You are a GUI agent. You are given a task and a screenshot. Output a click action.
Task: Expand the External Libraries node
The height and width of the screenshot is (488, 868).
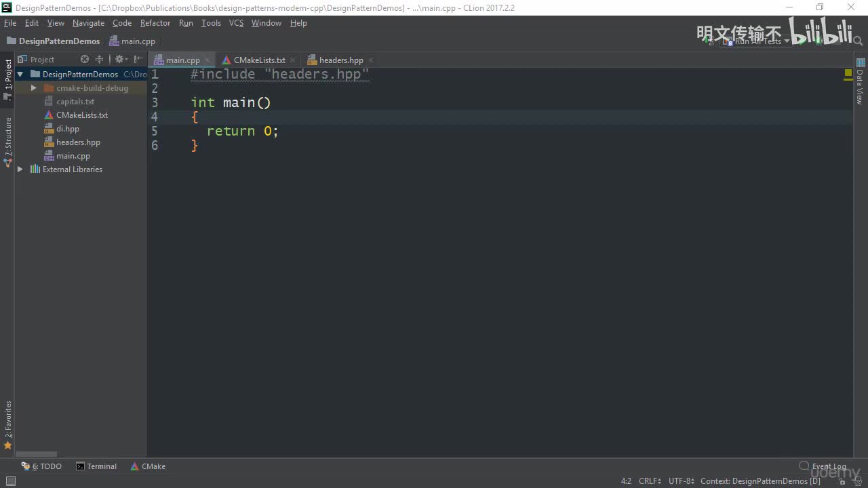pos(20,169)
